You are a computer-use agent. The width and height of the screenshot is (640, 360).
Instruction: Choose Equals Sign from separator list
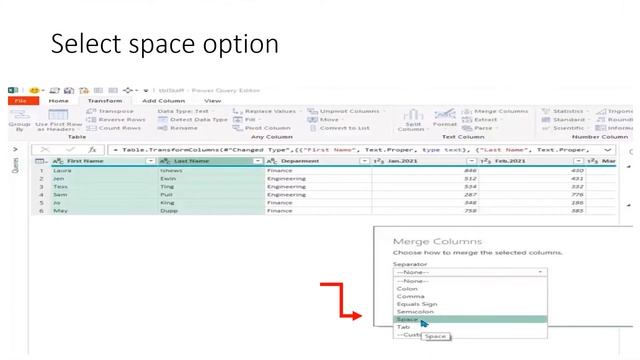click(x=470, y=304)
